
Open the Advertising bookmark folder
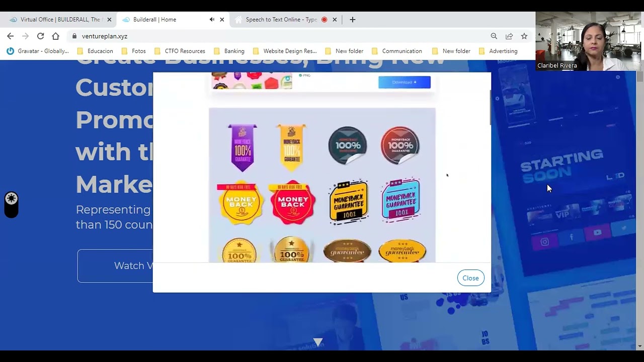tap(498, 51)
